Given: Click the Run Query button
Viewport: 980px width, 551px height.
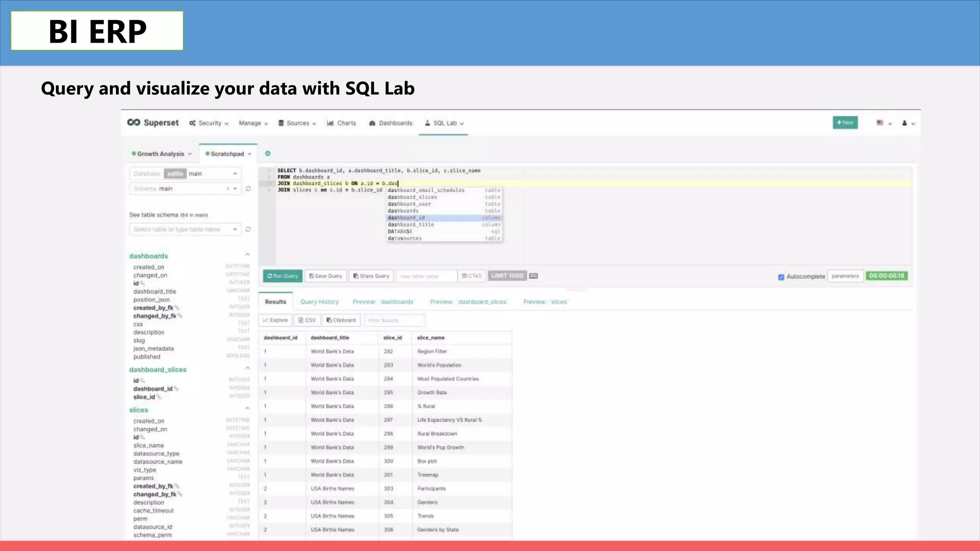Looking at the screenshot, I should tap(282, 276).
